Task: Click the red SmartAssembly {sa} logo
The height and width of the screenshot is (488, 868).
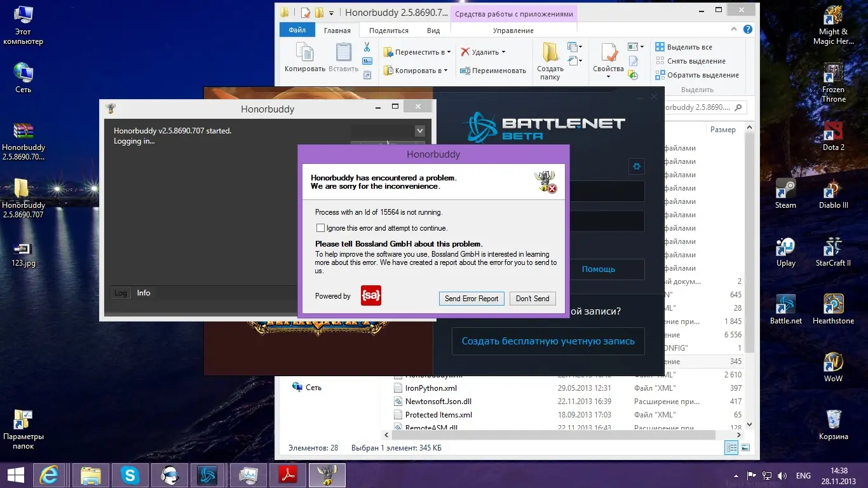Action: (371, 295)
